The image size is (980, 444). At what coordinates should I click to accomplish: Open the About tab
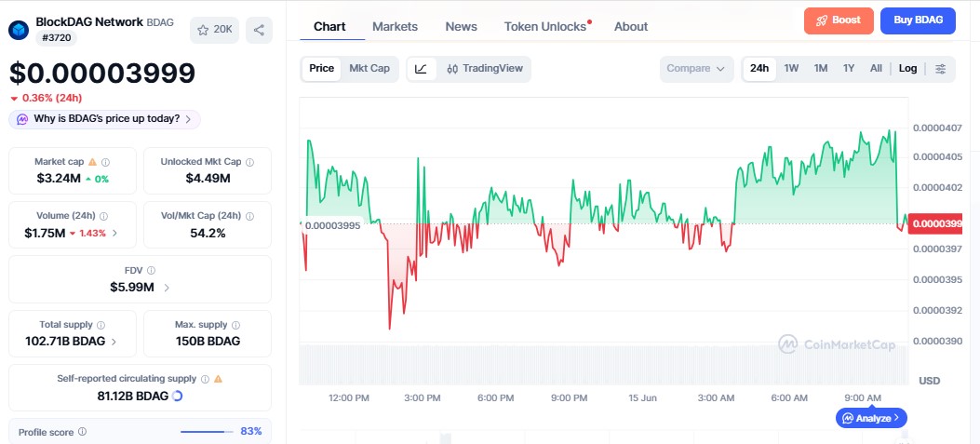(631, 27)
